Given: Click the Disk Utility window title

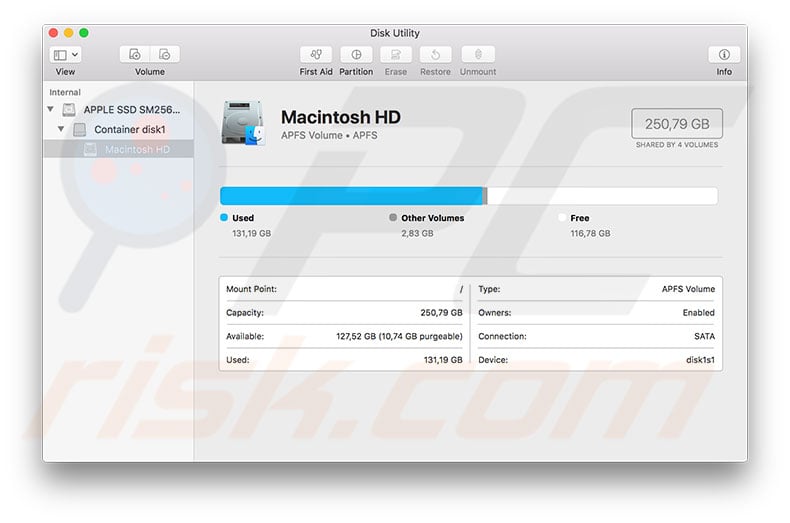Looking at the screenshot, I should [394, 33].
